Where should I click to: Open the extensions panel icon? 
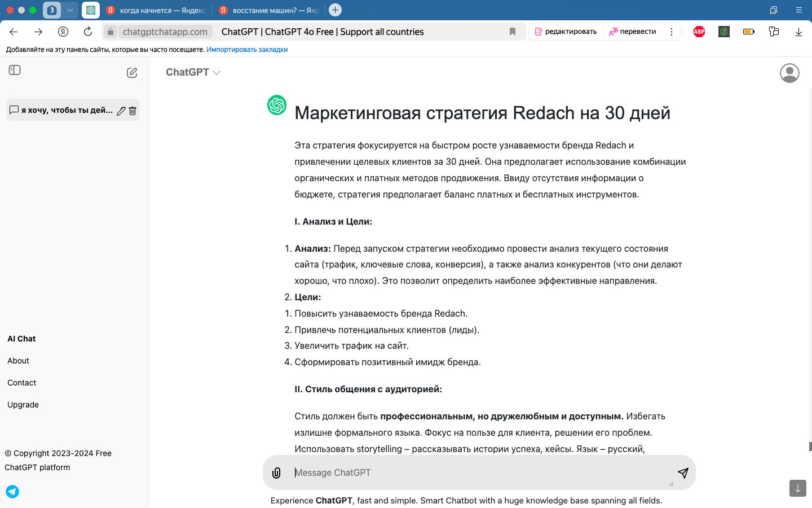[x=774, y=32]
